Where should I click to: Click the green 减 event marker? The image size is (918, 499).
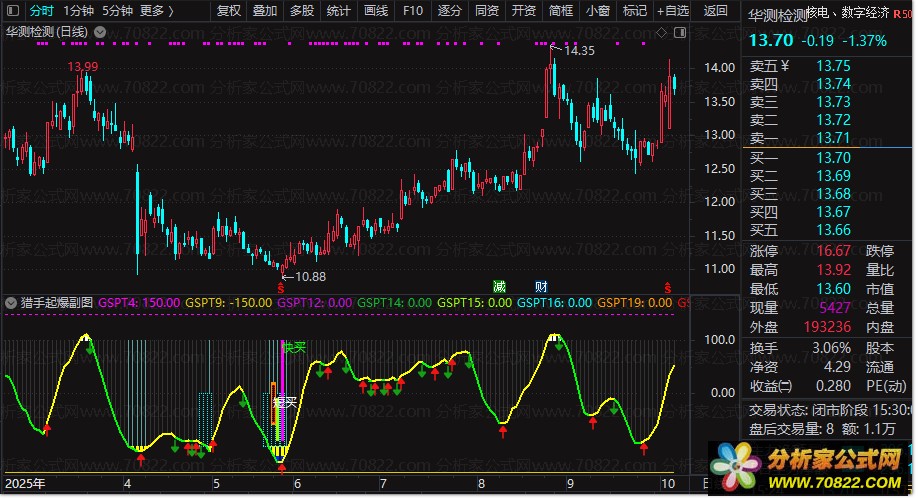499,286
